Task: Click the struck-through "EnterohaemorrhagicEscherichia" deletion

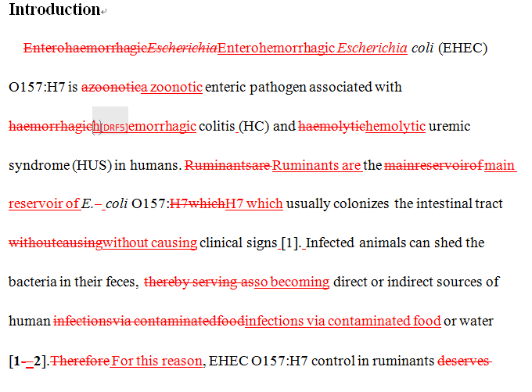Action: (x=120, y=48)
